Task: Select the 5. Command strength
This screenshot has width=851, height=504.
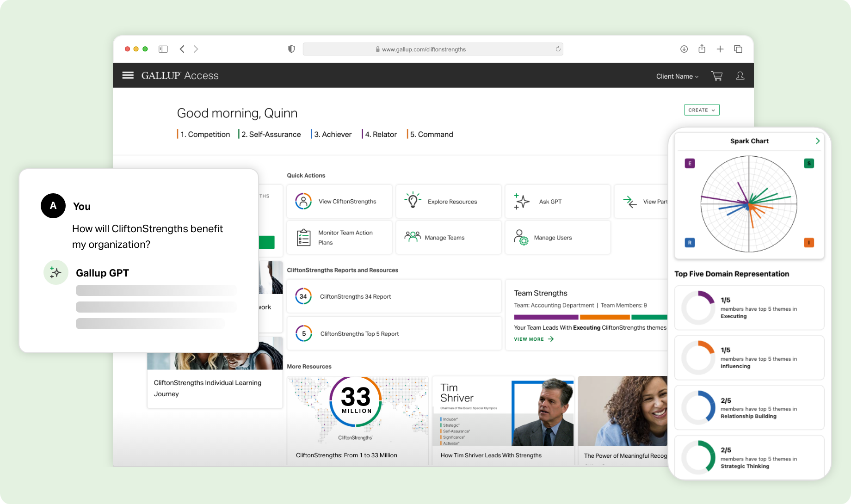Action: (x=430, y=134)
